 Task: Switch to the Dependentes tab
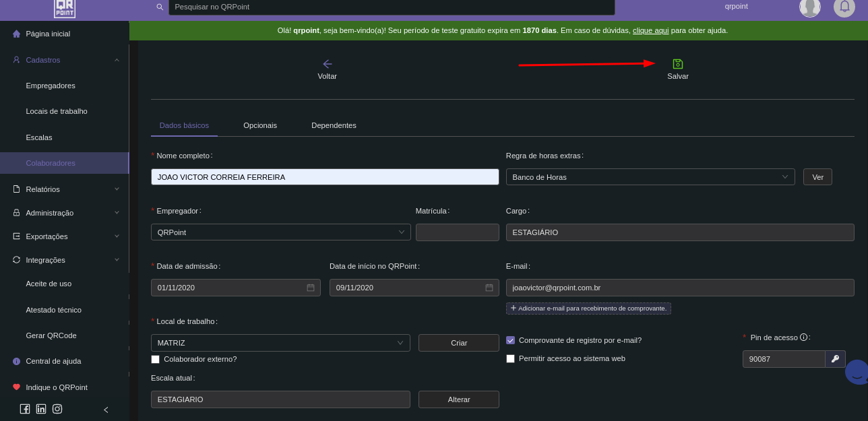[334, 125]
